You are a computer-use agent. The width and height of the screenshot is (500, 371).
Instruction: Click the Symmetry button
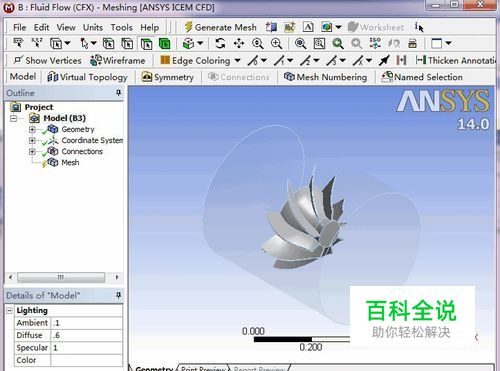coord(167,77)
